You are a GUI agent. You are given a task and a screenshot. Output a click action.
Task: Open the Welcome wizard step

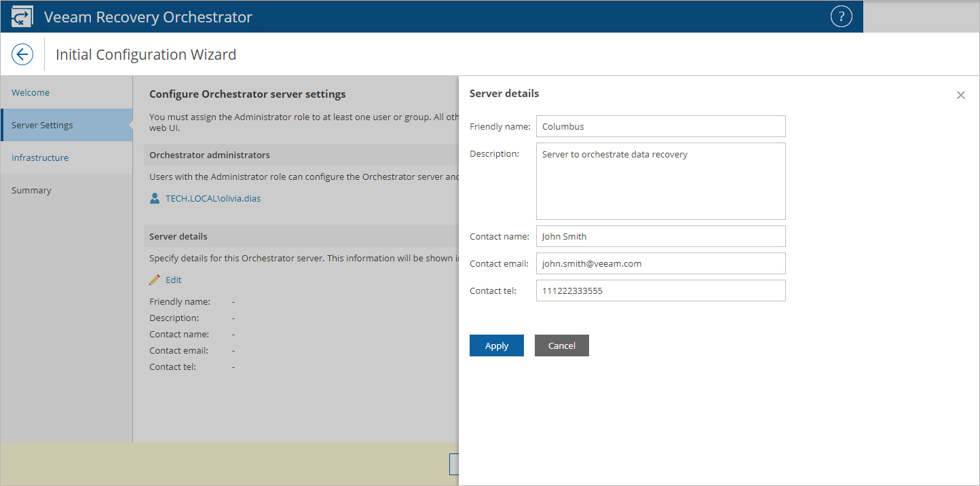pos(31,92)
